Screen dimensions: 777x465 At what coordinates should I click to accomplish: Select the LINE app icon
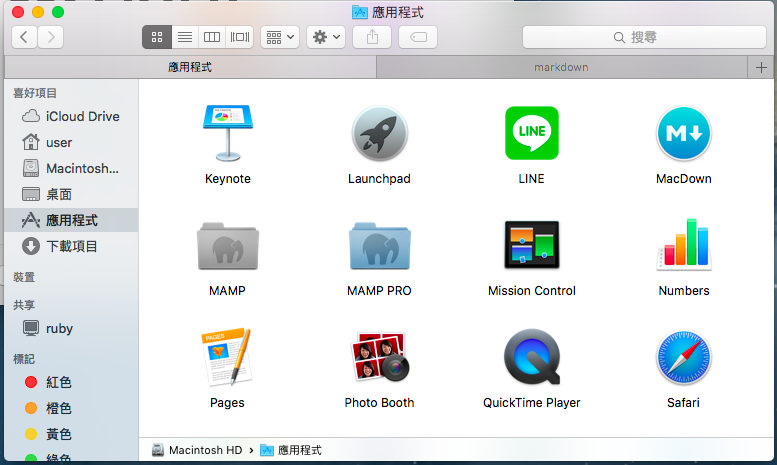tap(532, 133)
